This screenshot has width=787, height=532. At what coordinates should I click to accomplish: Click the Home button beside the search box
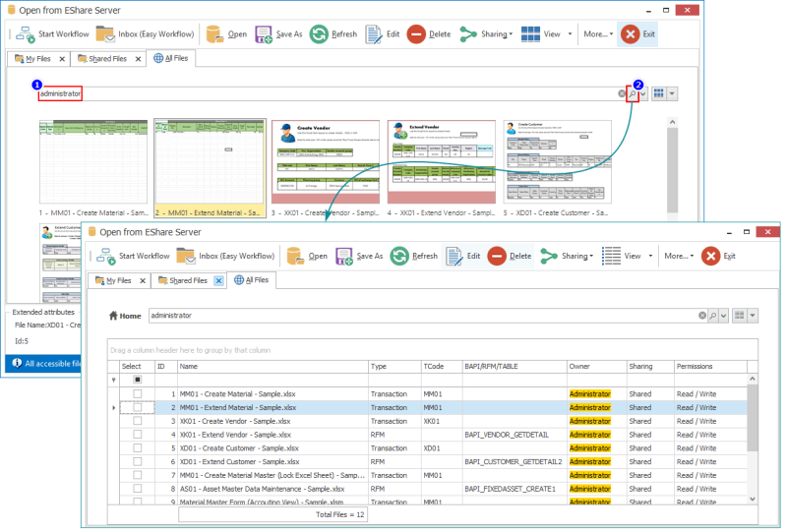(125, 316)
